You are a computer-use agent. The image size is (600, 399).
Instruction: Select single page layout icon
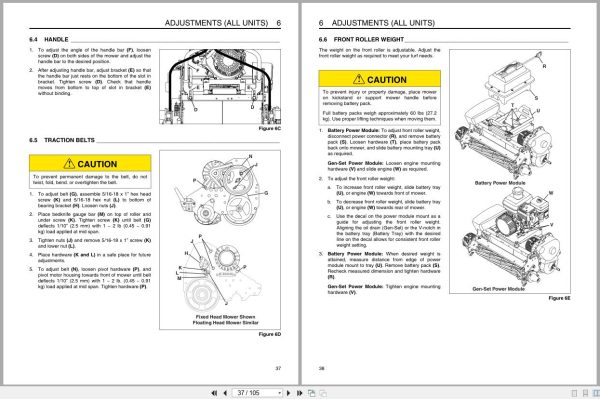point(574,393)
